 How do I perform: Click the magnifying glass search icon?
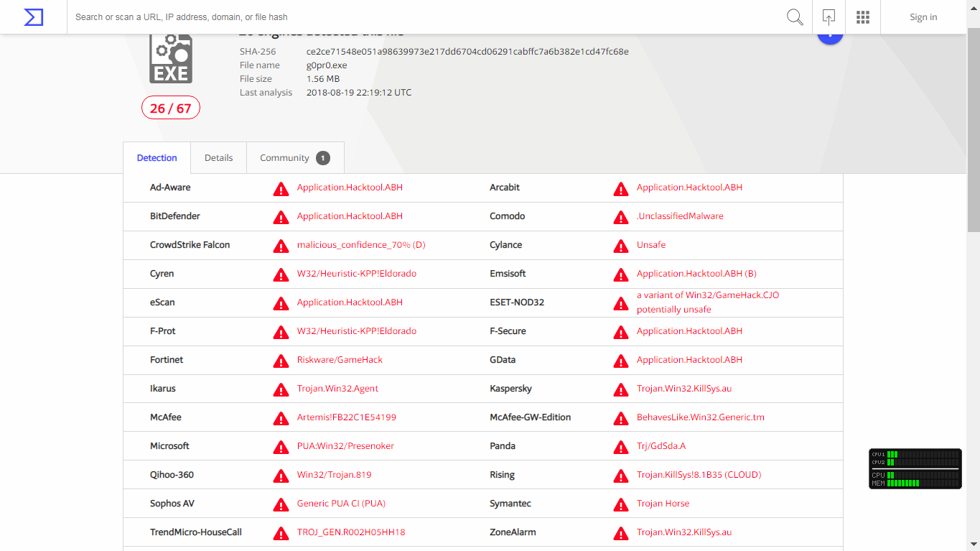point(795,17)
